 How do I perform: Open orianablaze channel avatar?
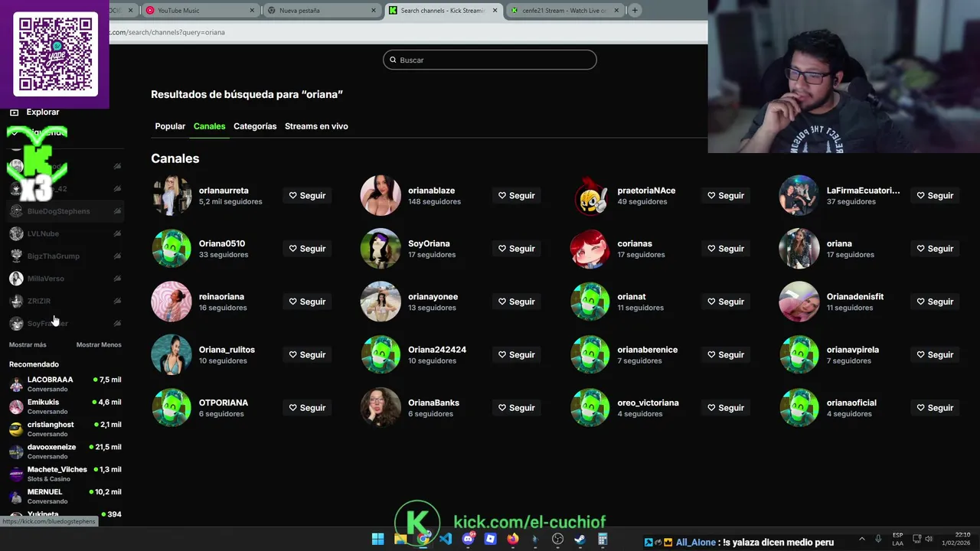tap(381, 196)
